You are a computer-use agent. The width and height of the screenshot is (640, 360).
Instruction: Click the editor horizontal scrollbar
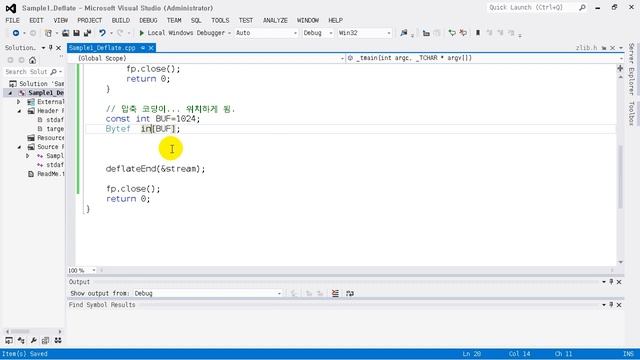[x=356, y=270]
